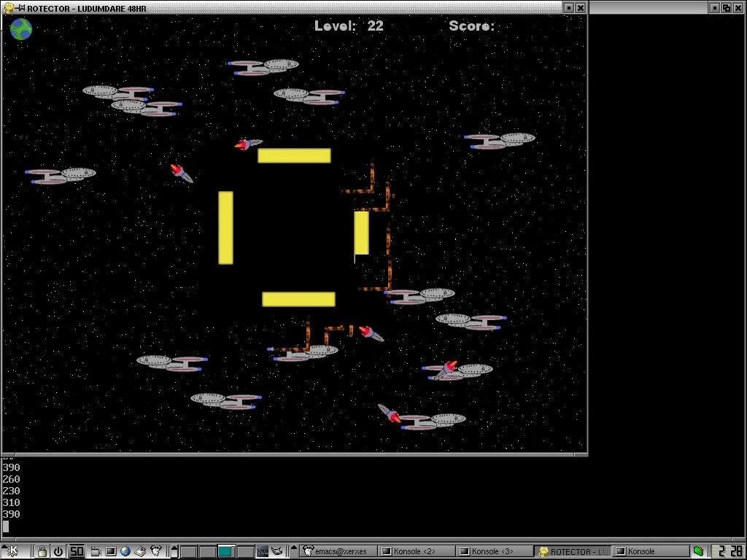Screen dimensions: 747x560
Task: Click the rocket overlapping a ship's saucer
Action: [445, 370]
